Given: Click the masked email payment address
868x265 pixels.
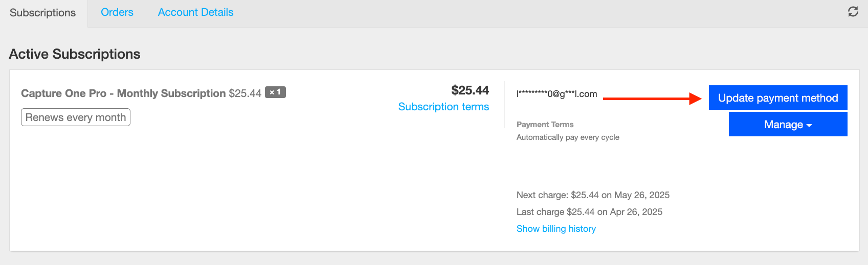Looking at the screenshot, I should (557, 94).
